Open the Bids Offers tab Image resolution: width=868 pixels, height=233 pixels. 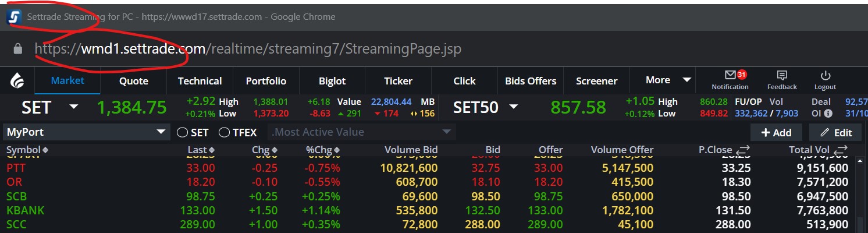531,81
